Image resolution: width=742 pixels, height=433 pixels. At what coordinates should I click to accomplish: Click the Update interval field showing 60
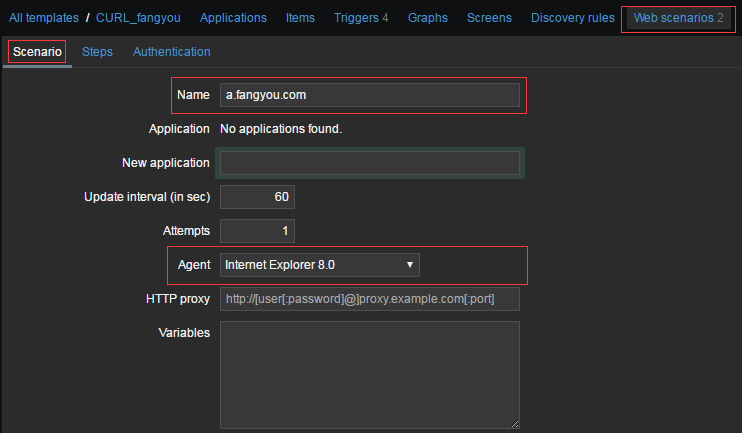click(x=257, y=197)
